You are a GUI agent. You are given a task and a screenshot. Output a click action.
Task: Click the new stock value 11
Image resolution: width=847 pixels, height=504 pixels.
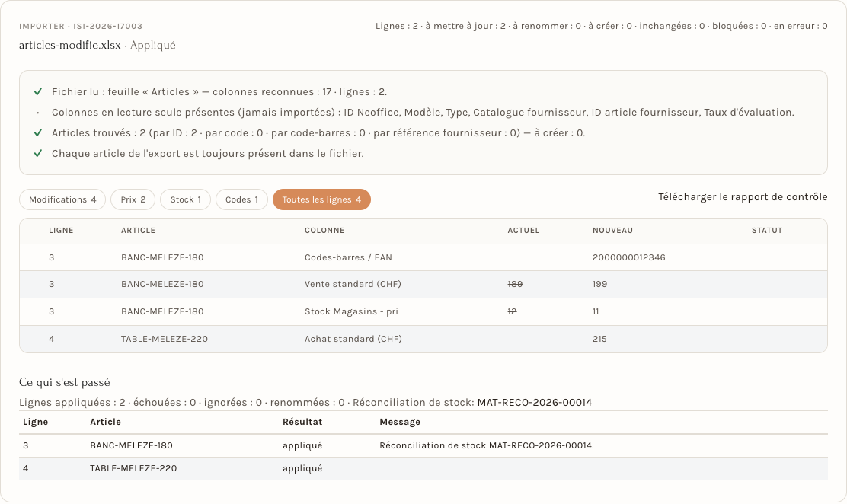tap(596, 311)
